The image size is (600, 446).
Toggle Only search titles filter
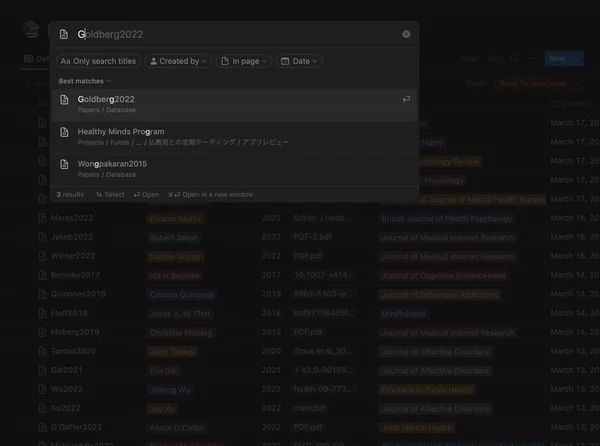click(x=98, y=61)
